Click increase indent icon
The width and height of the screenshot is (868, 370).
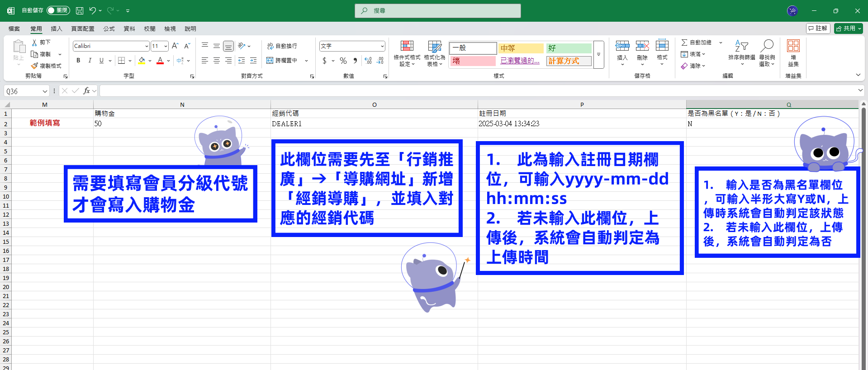[253, 60]
